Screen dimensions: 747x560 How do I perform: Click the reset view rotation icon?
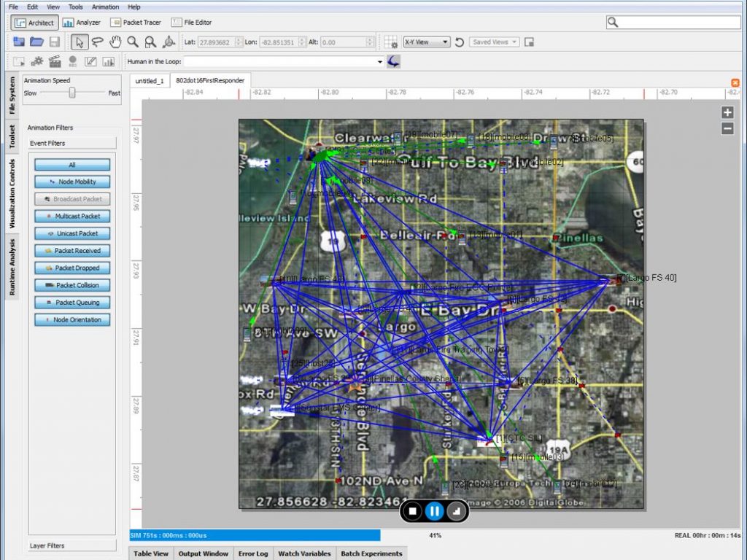(x=460, y=42)
